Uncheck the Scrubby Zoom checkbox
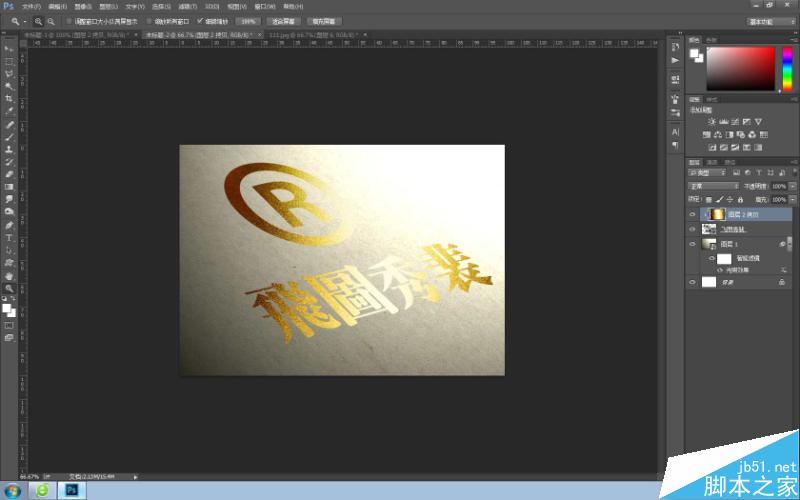The width and height of the screenshot is (800, 500). coord(200,21)
